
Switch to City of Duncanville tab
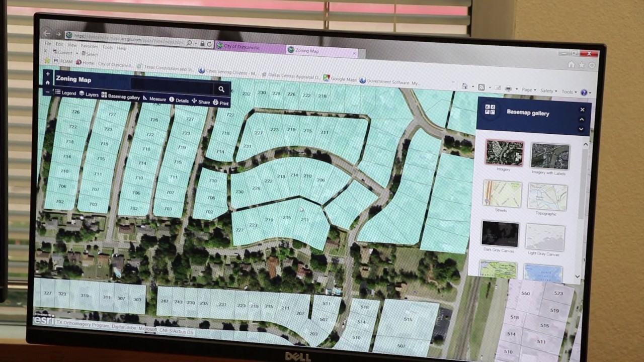click(250, 47)
